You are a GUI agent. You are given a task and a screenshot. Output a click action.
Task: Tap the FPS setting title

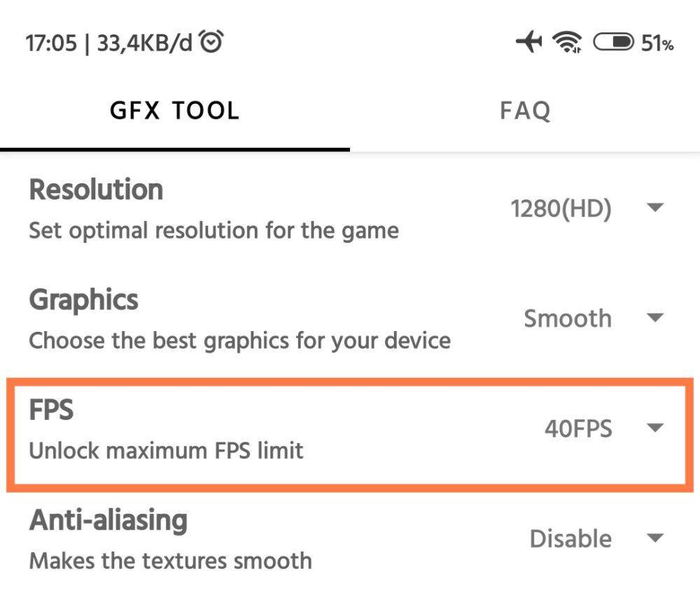pyautogui.click(x=51, y=409)
